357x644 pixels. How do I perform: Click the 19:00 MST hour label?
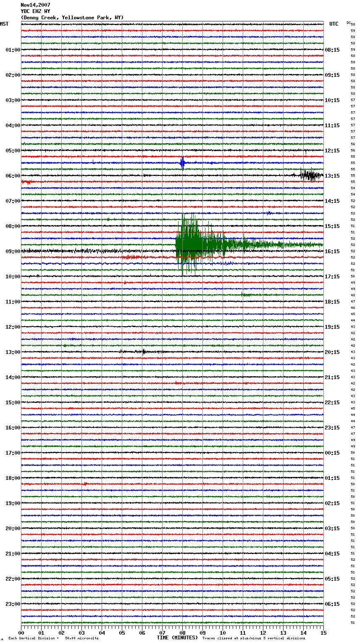(13, 503)
